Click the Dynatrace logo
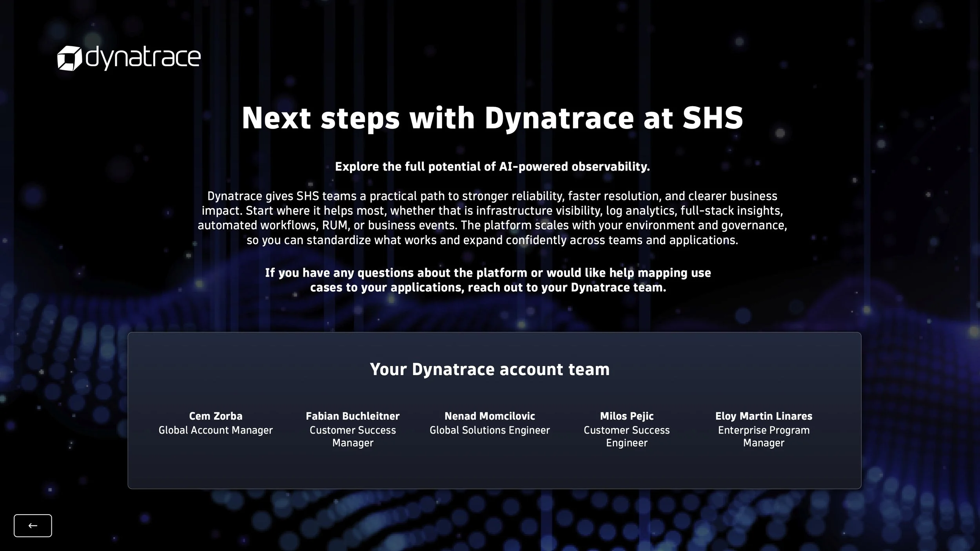The width and height of the screenshot is (980, 551). pos(129,58)
